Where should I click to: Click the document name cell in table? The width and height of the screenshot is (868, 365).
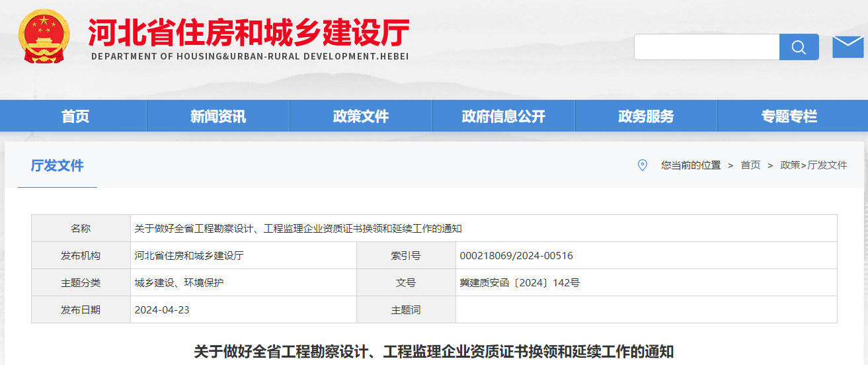[484, 228]
